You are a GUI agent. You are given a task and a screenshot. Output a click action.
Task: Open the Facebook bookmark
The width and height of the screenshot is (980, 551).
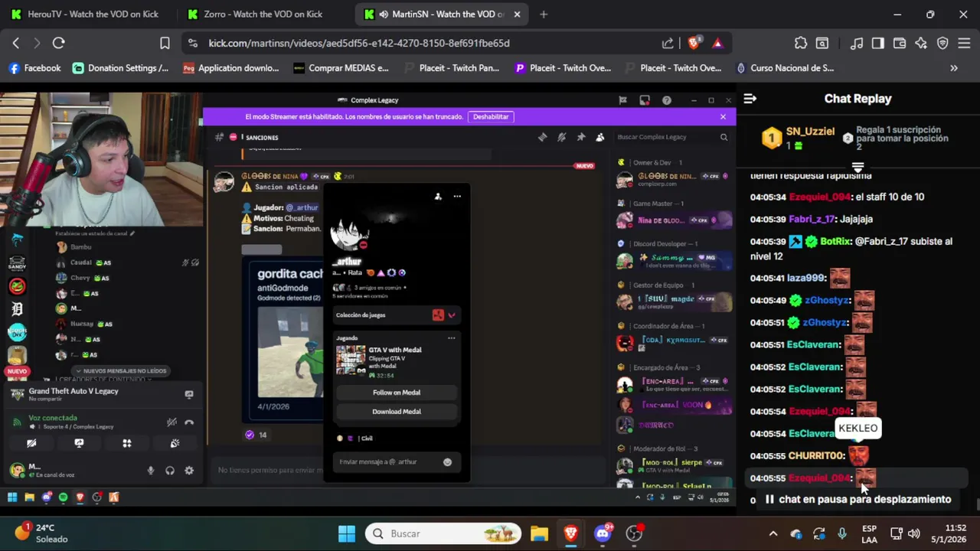point(34,68)
